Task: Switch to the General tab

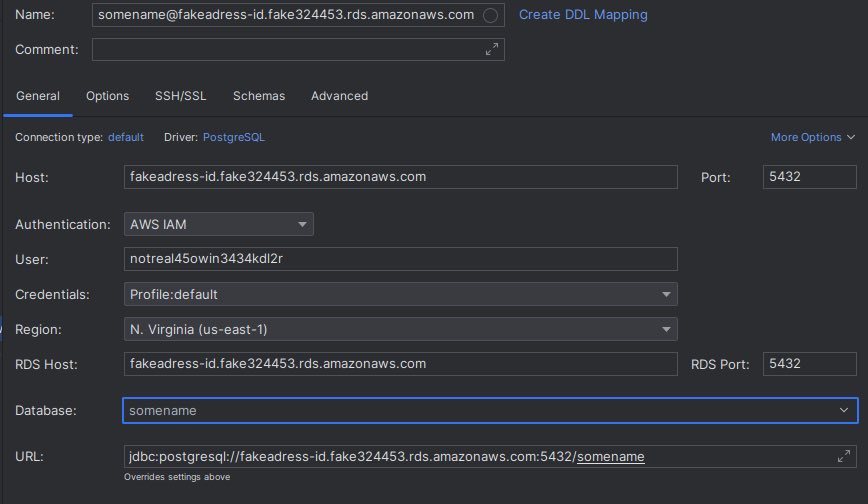Action: click(x=38, y=96)
